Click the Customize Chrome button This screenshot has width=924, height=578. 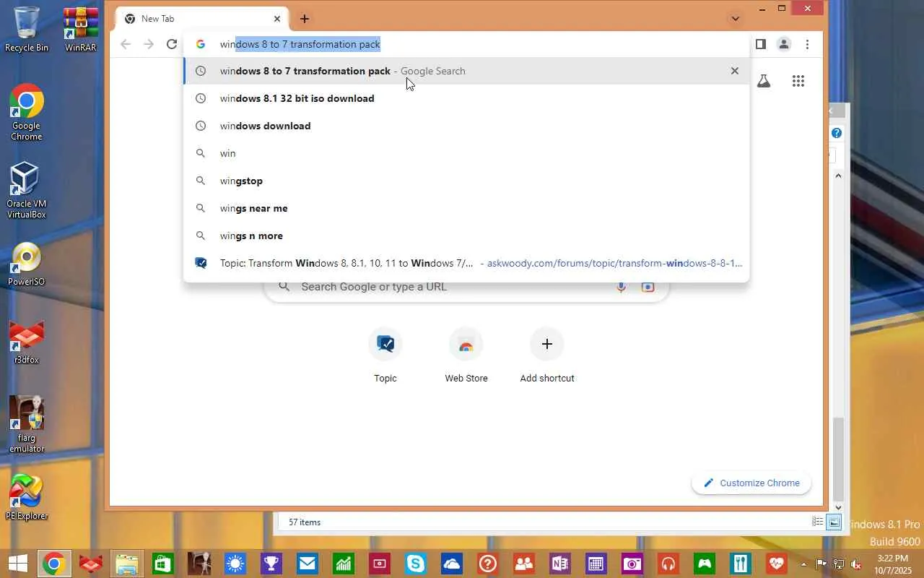click(751, 483)
